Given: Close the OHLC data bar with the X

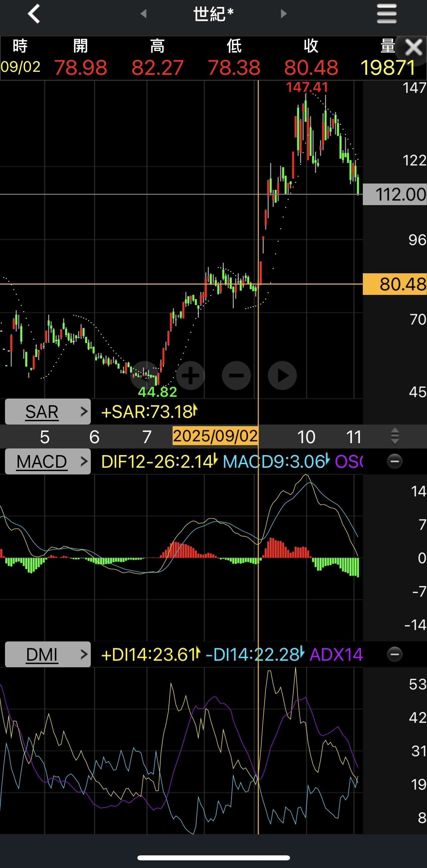Looking at the screenshot, I should [413, 47].
